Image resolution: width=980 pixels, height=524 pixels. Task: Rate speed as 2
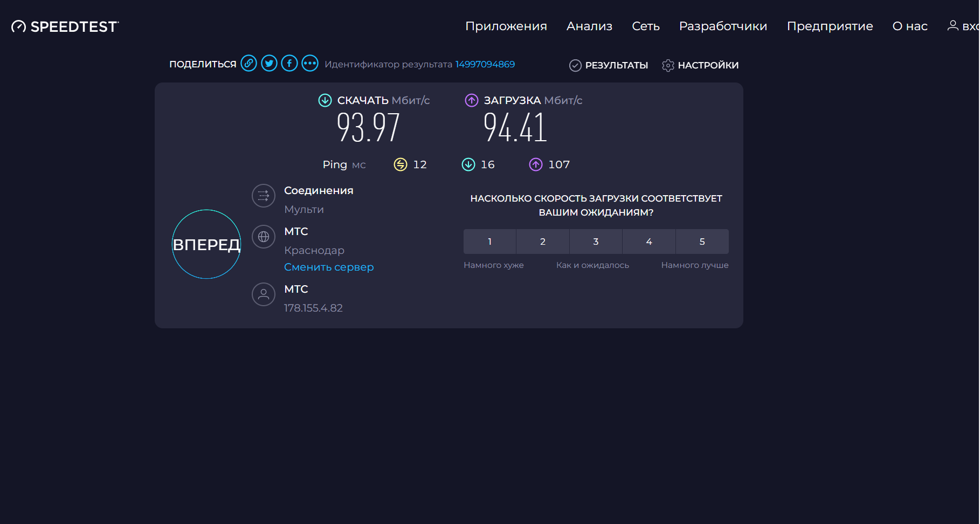(543, 242)
